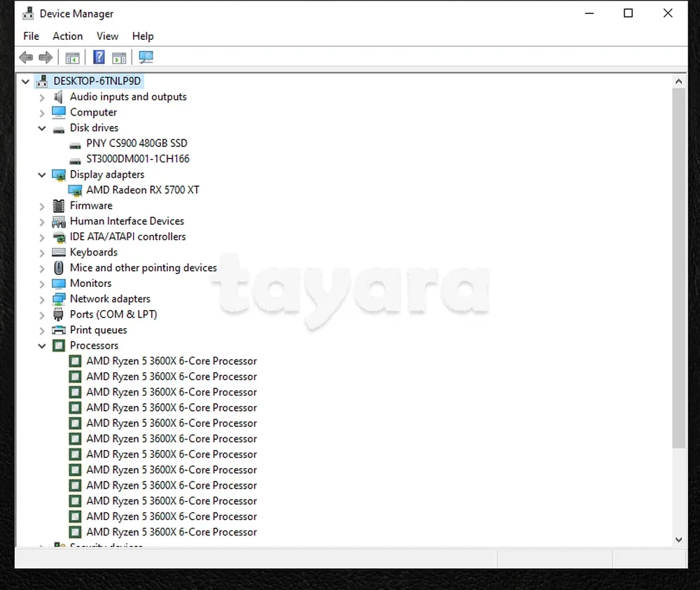The width and height of the screenshot is (700, 590).
Task: Toggle the Show/Hide Action Pane toolbar icon
Action: pyautogui.click(x=120, y=57)
